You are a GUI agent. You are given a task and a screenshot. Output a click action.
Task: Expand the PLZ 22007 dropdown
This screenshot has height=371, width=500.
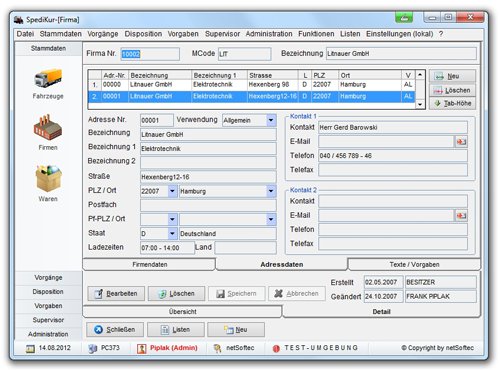click(x=172, y=191)
